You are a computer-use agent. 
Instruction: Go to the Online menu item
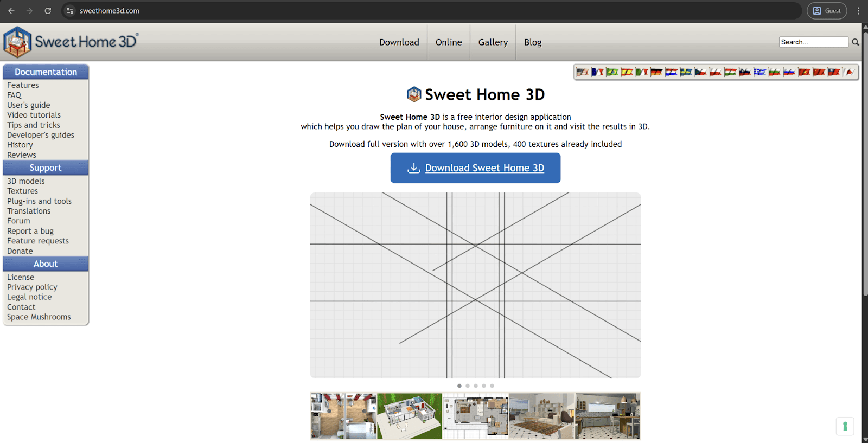pos(449,42)
